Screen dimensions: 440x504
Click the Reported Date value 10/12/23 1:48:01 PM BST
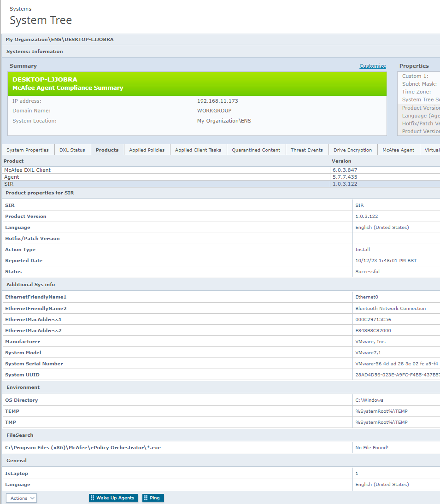pos(386,261)
